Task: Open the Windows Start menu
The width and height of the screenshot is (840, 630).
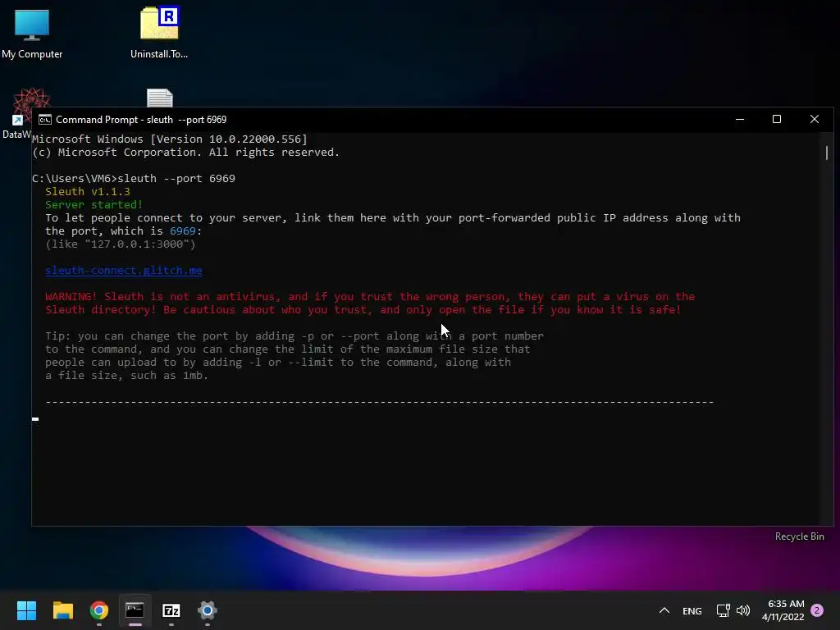Action: tap(26, 610)
